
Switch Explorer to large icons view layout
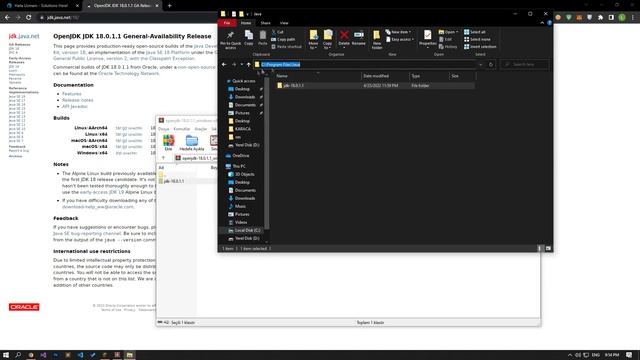click(x=548, y=248)
